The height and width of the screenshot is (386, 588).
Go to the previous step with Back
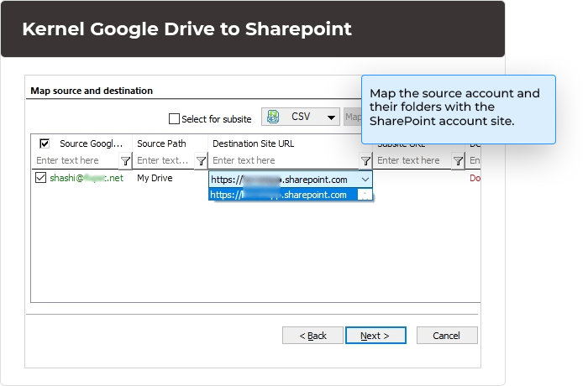(x=312, y=336)
